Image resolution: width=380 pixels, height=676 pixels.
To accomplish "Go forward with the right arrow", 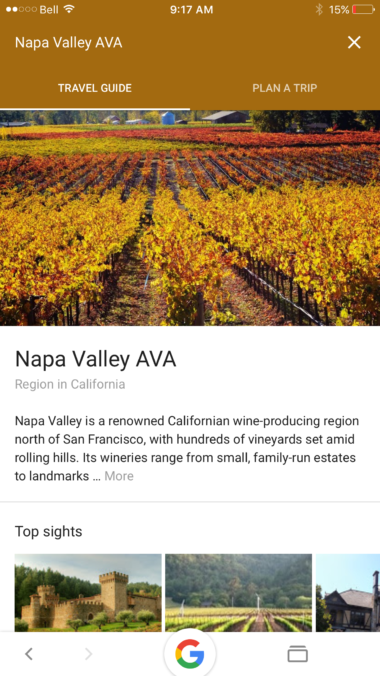I will pos(88,654).
